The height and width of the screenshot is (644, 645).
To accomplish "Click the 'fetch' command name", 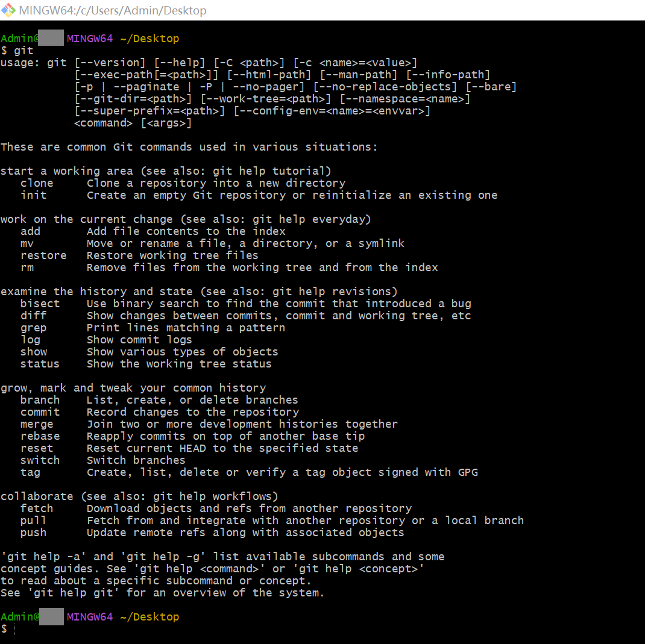I will (37, 509).
